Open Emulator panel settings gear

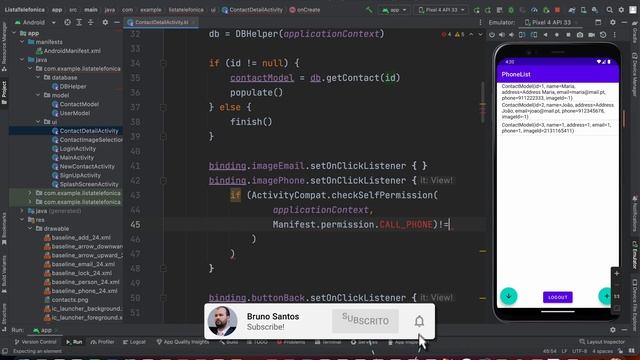click(x=613, y=22)
